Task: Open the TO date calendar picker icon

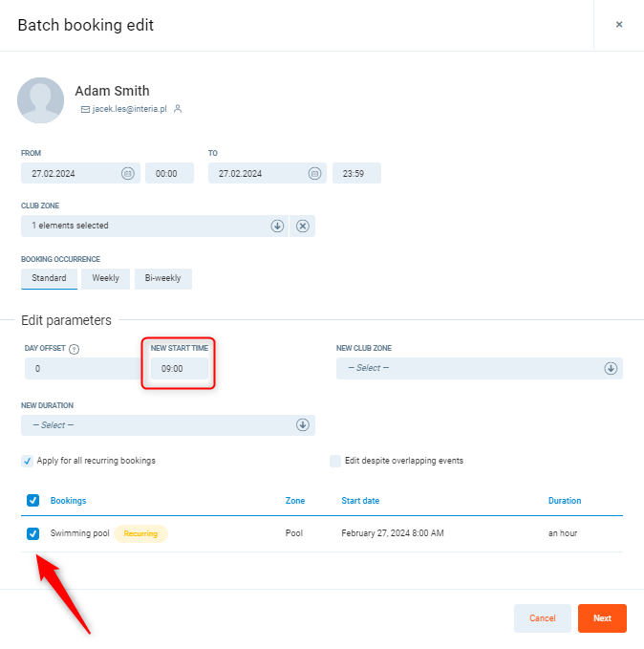Action: 314,174
